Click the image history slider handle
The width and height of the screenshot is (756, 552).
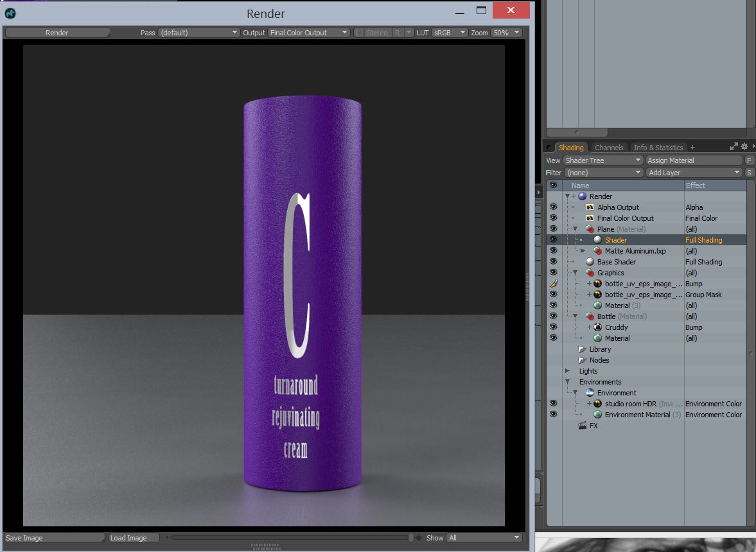pos(411,537)
